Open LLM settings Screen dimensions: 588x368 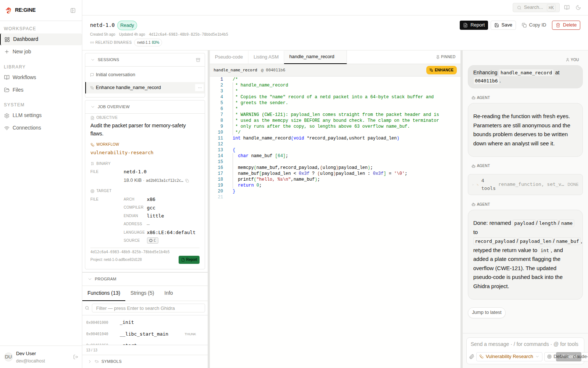coord(41,115)
